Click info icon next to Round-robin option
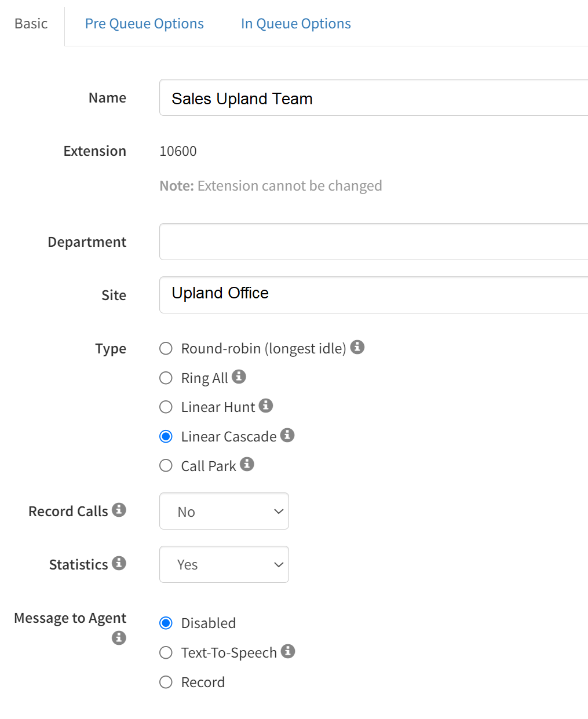This screenshot has width=588, height=719. pos(357,347)
